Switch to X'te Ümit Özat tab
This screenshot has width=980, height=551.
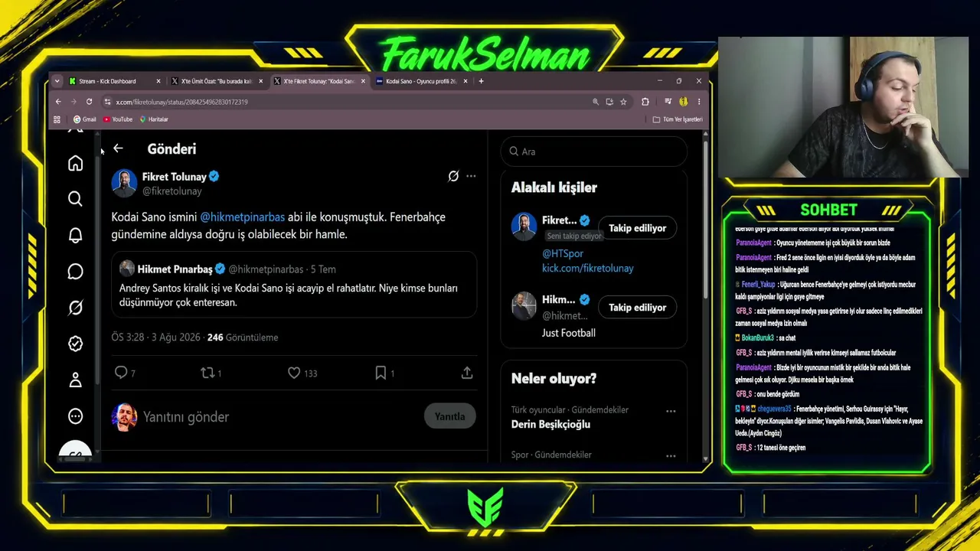[217, 81]
